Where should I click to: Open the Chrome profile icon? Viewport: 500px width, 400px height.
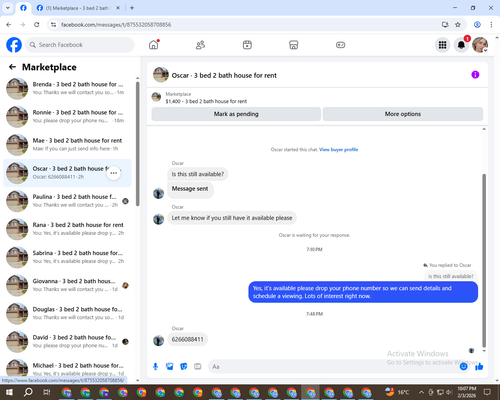[477, 24]
